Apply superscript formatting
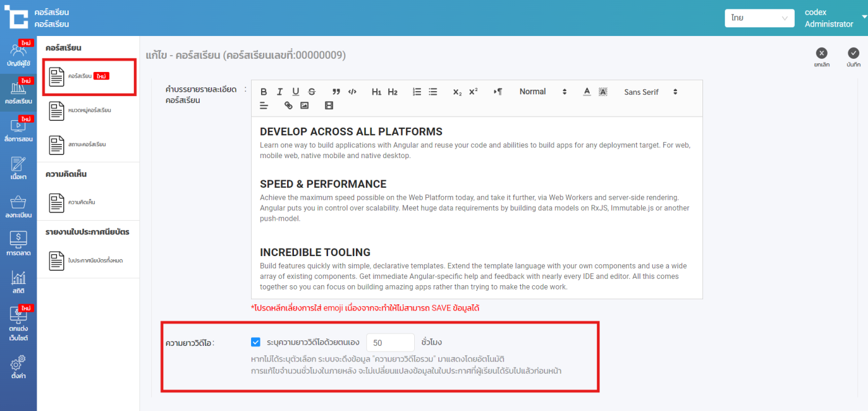 click(473, 92)
